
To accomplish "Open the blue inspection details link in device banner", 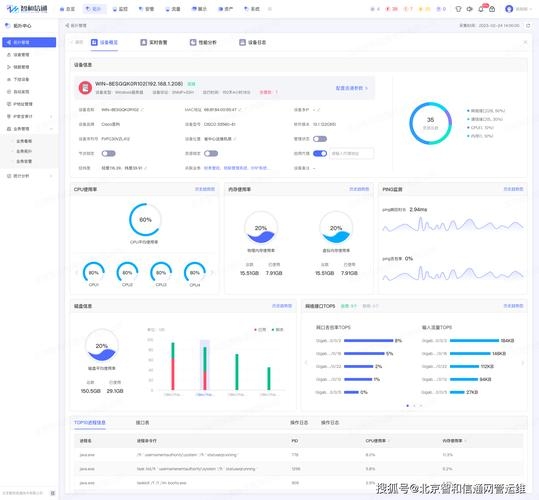I will (352, 88).
